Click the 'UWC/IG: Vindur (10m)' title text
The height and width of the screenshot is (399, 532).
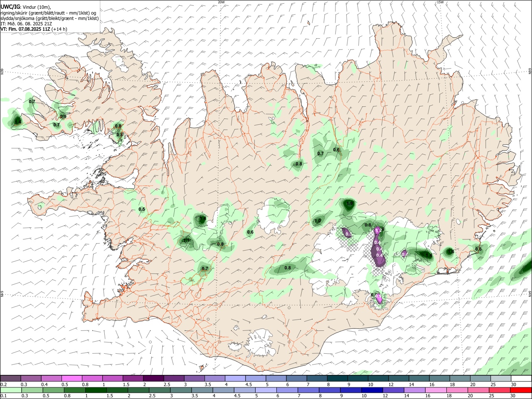26,7
